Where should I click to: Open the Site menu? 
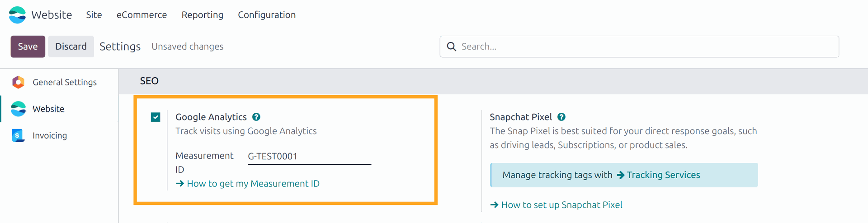pos(94,15)
